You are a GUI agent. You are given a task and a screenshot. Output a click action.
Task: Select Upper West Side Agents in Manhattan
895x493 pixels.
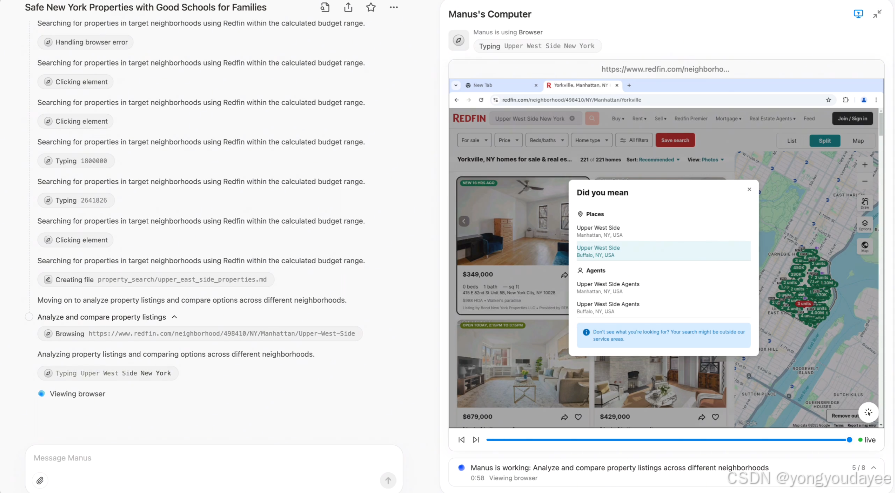coord(663,287)
